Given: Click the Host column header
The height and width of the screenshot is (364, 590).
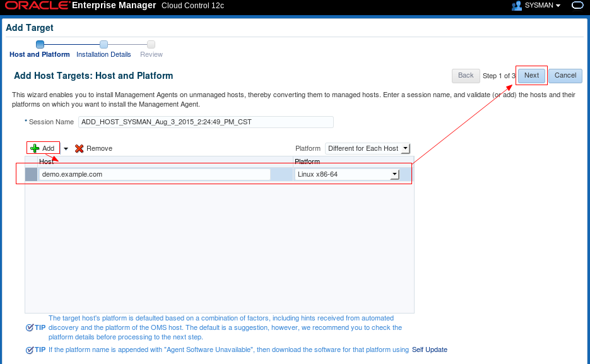Looking at the screenshot, I should coord(165,161).
